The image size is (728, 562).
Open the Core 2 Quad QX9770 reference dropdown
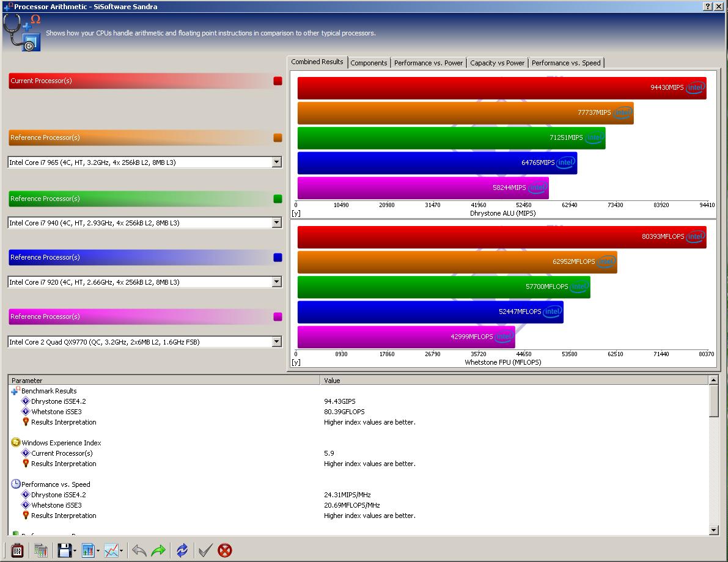coord(277,342)
